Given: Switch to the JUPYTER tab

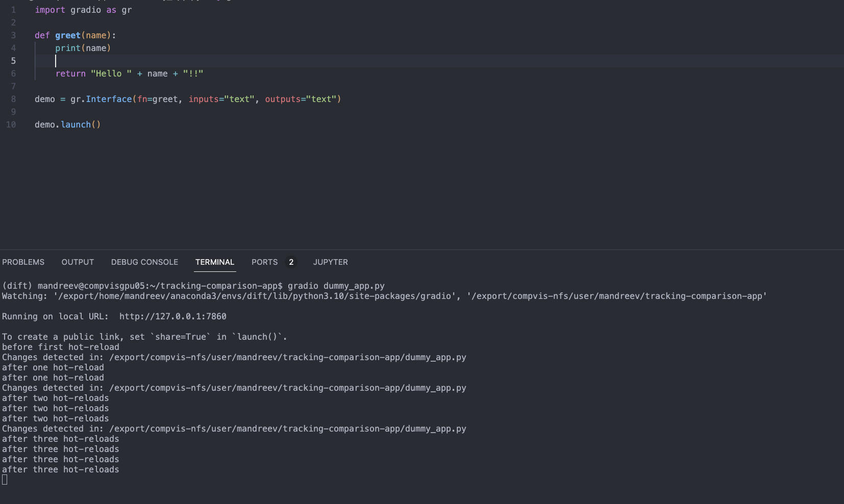Looking at the screenshot, I should coord(330,262).
